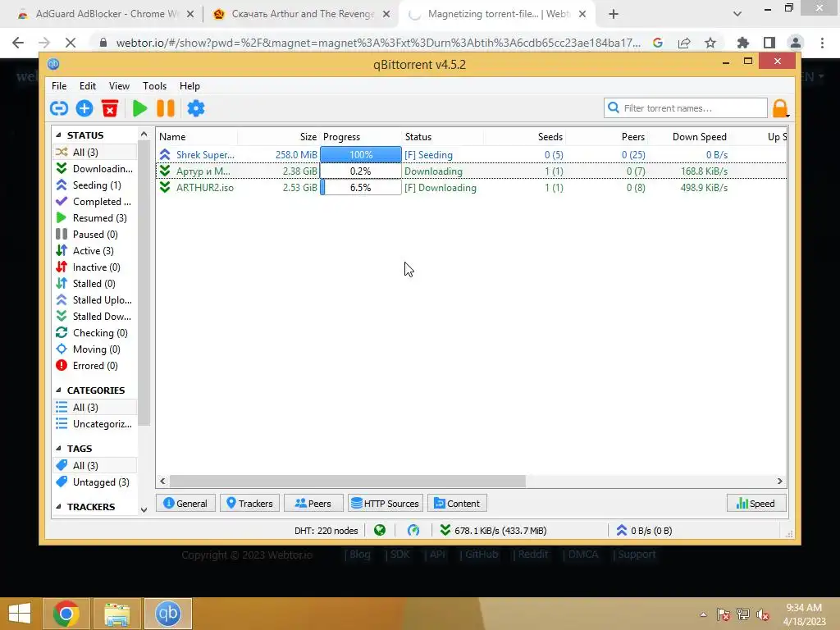Filter by Completed status in sidebar
This screenshot has height=630, width=840.
(94, 202)
